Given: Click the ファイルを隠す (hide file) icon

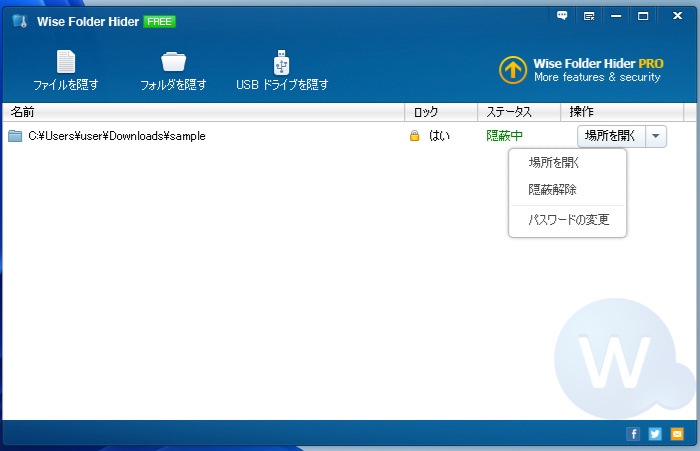Looking at the screenshot, I should [x=66, y=62].
